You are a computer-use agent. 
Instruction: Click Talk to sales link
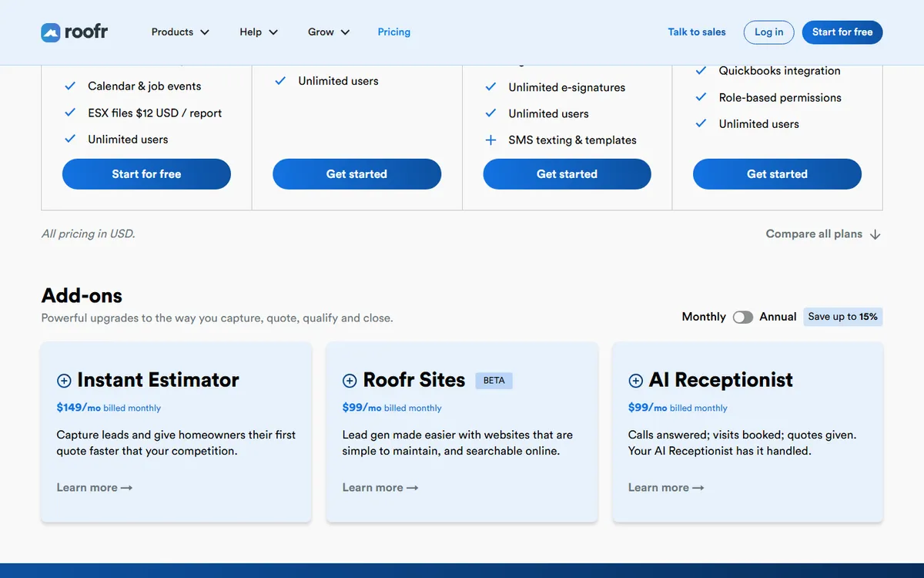pyautogui.click(x=697, y=32)
